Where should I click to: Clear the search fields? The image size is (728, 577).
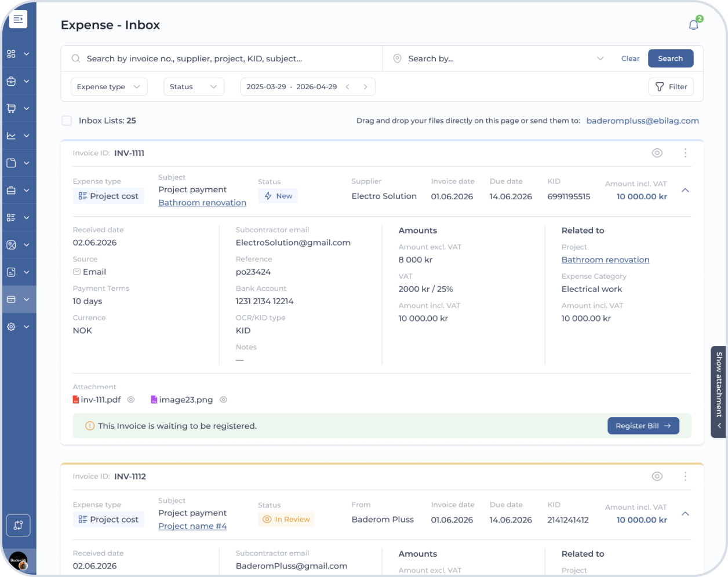tap(630, 59)
